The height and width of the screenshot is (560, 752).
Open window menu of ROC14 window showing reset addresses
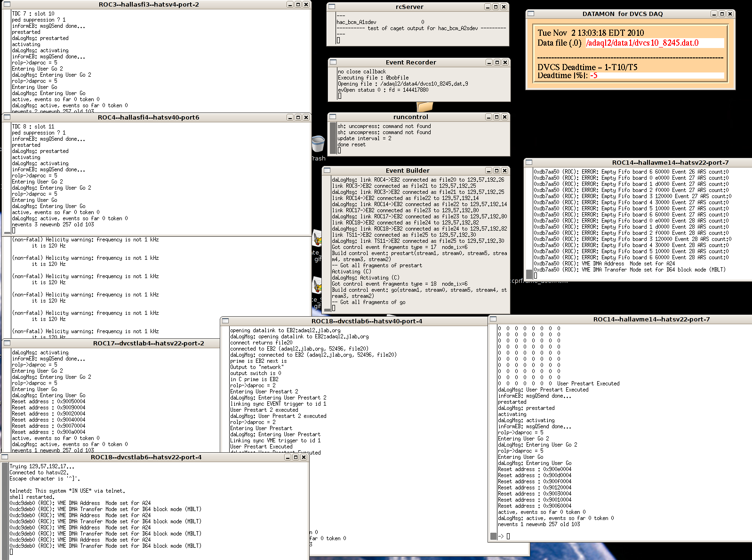[493, 319]
